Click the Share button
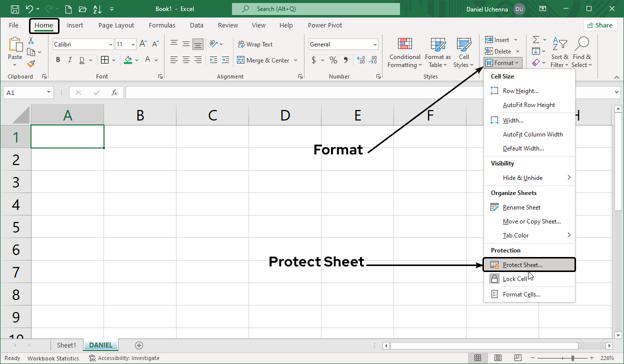 [600, 24]
